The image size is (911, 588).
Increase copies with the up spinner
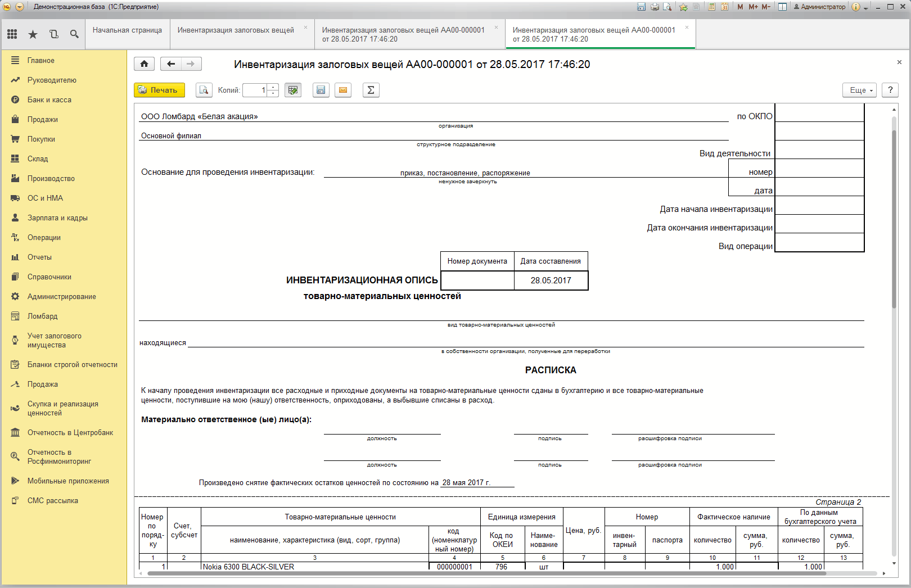273,87
